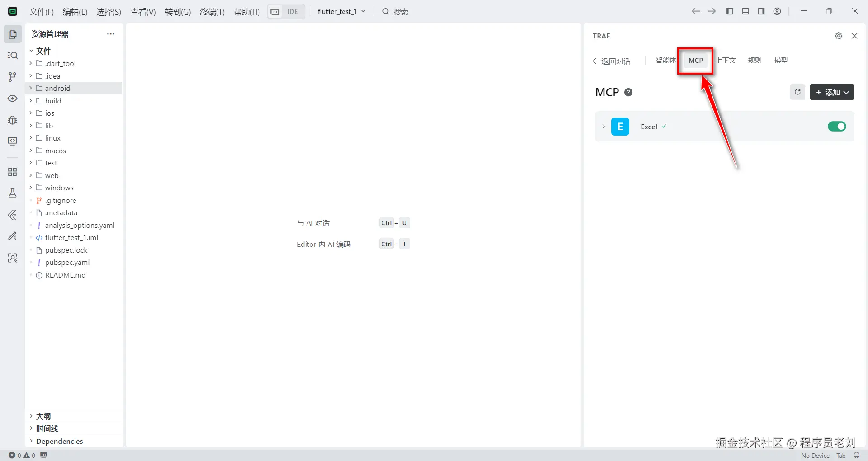Open TRAE panel settings gear
868x461 pixels.
[x=839, y=36]
